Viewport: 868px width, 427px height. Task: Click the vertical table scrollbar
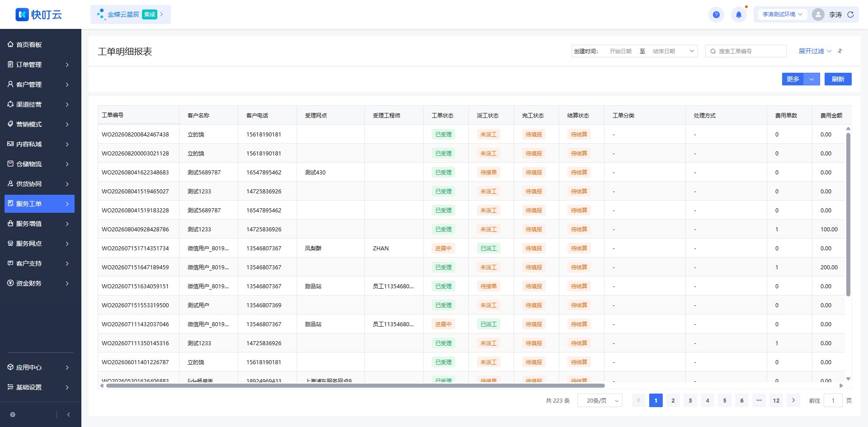pos(848,214)
